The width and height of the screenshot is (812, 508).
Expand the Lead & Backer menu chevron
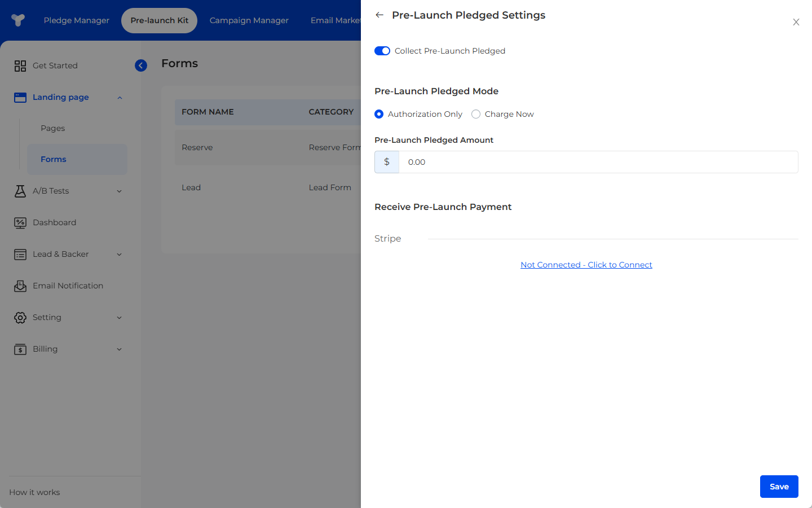(119, 255)
